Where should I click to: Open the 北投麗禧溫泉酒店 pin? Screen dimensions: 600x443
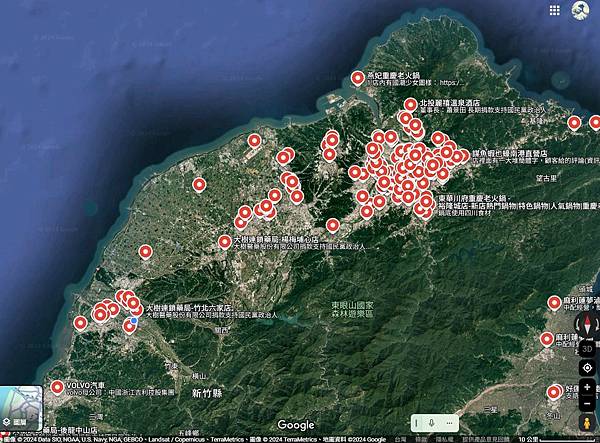point(411,105)
